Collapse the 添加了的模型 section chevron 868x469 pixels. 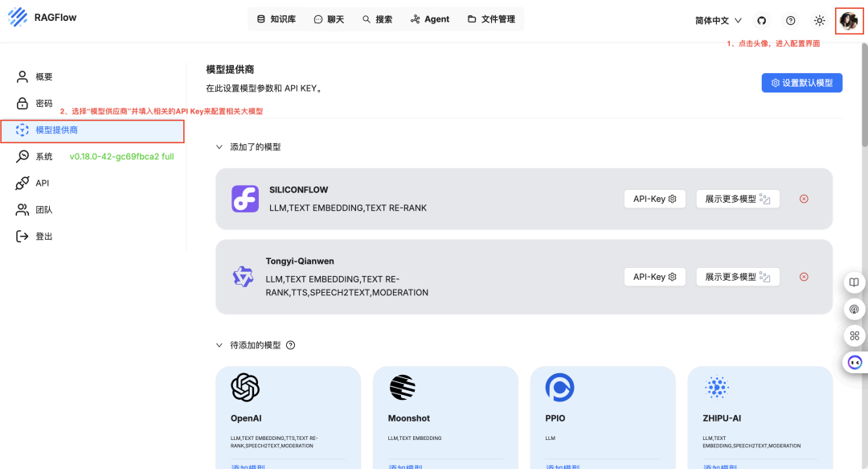[x=219, y=147]
